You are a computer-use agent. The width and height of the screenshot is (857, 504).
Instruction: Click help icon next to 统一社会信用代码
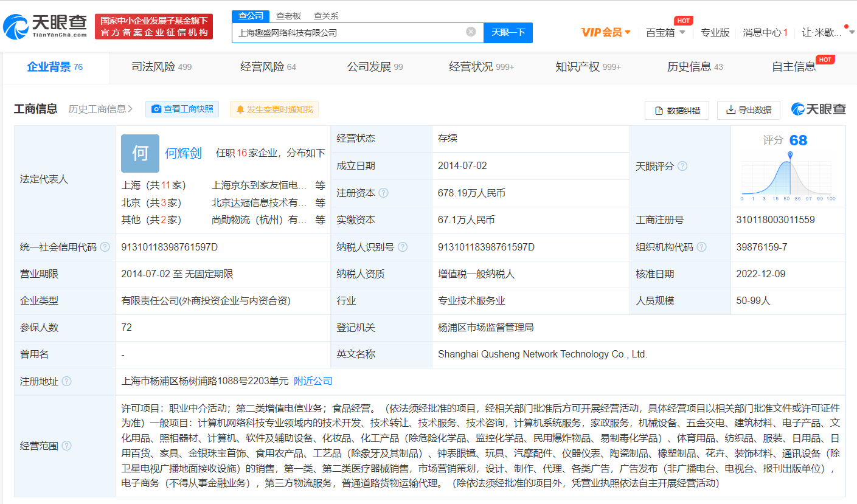105,247
